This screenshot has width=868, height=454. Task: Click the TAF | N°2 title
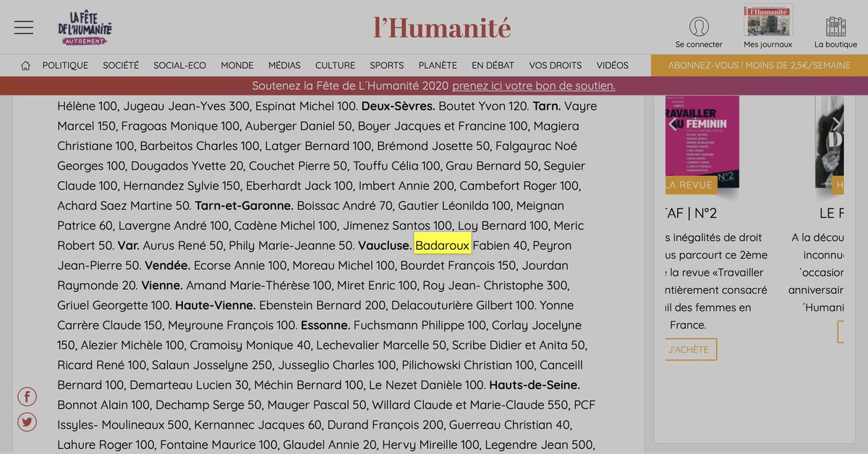(691, 214)
